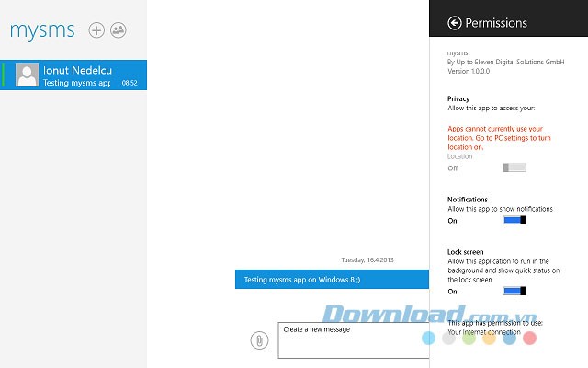The width and height of the screenshot is (588, 368).
Task: Click the Create a new message field
Action: click(353, 339)
